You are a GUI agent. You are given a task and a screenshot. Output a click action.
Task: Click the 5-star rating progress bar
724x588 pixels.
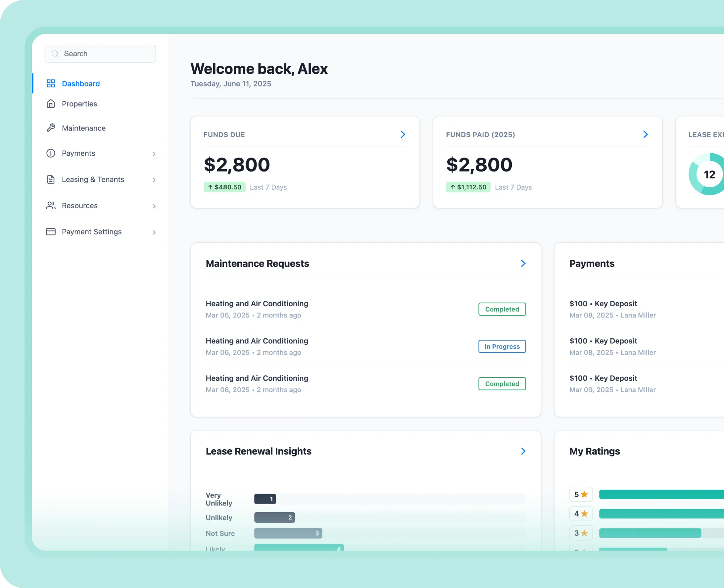(660, 494)
